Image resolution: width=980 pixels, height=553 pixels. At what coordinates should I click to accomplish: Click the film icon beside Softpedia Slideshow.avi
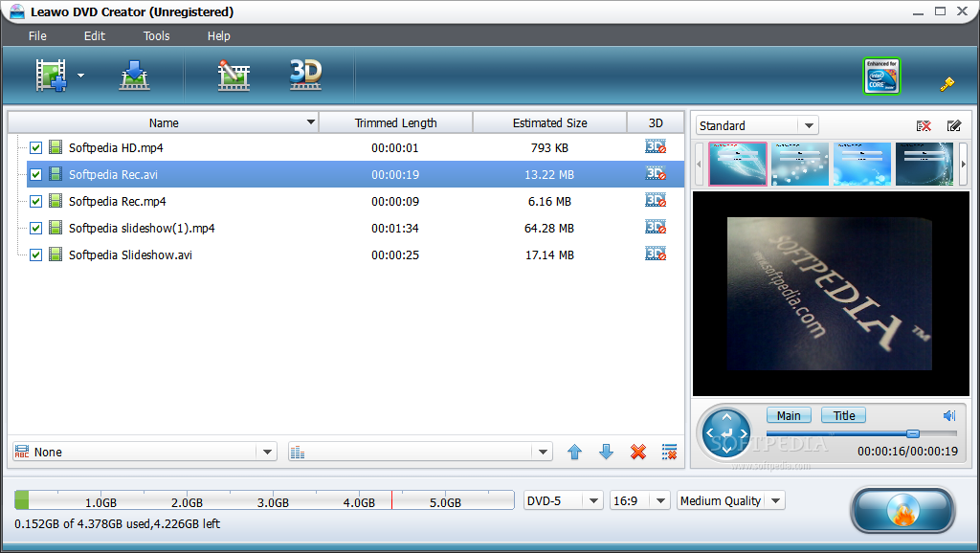coord(56,254)
